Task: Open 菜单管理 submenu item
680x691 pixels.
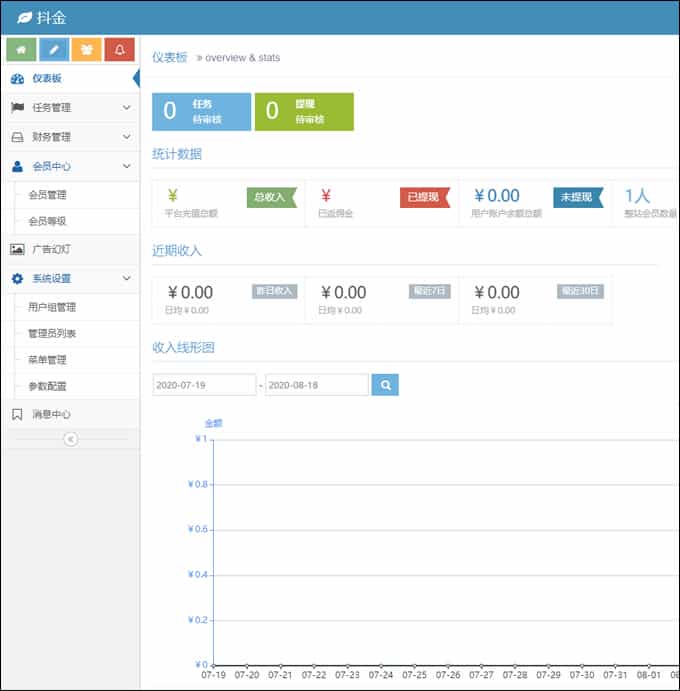Action: point(47,360)
